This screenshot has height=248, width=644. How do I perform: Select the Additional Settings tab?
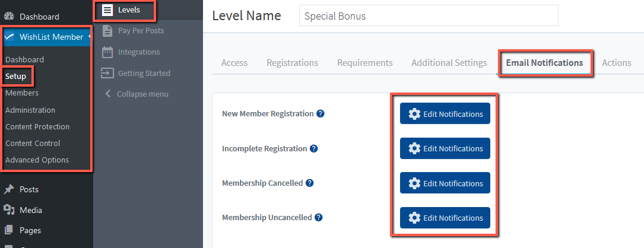point(449,63)
